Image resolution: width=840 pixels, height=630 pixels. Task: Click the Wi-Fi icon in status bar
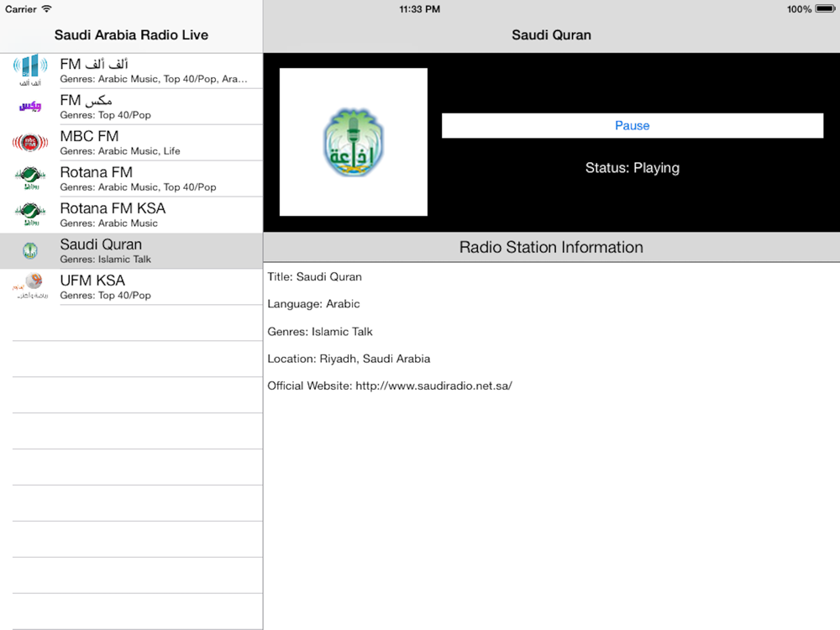click(46, 8)
